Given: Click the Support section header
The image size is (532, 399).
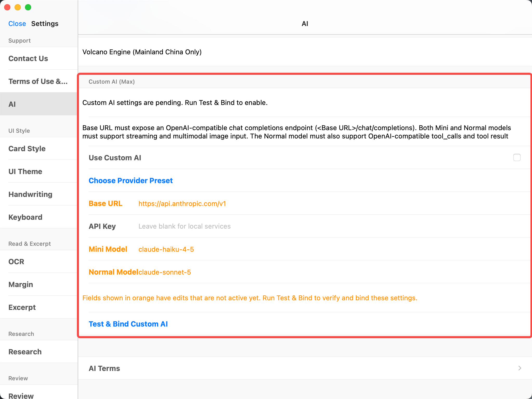Looking at the screenshot, I should 19,41.
